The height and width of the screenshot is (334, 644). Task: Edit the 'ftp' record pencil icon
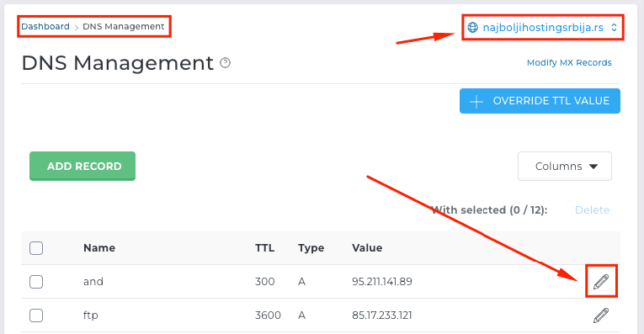pos(601,315)
